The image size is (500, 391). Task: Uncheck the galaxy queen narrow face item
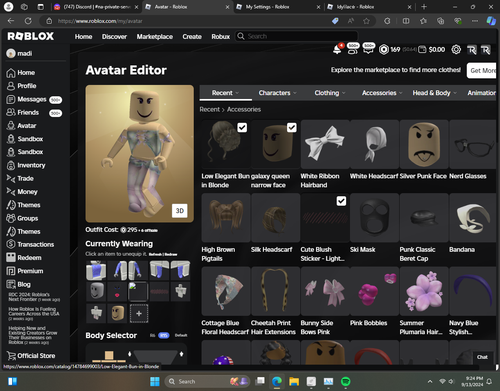point(292,128)
